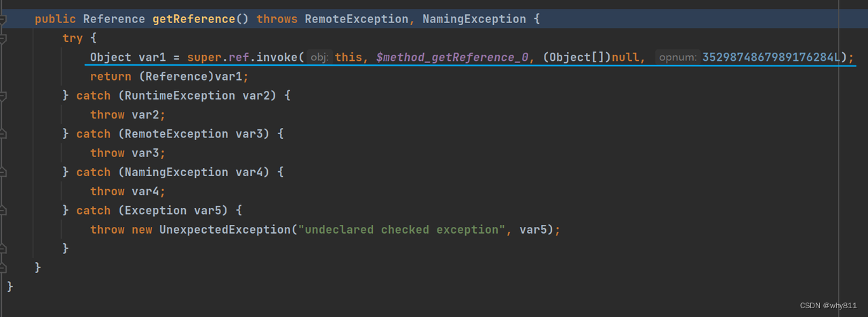Click the UnexpectedException constructor call
The image size is (868, 317).
[224, 230]
